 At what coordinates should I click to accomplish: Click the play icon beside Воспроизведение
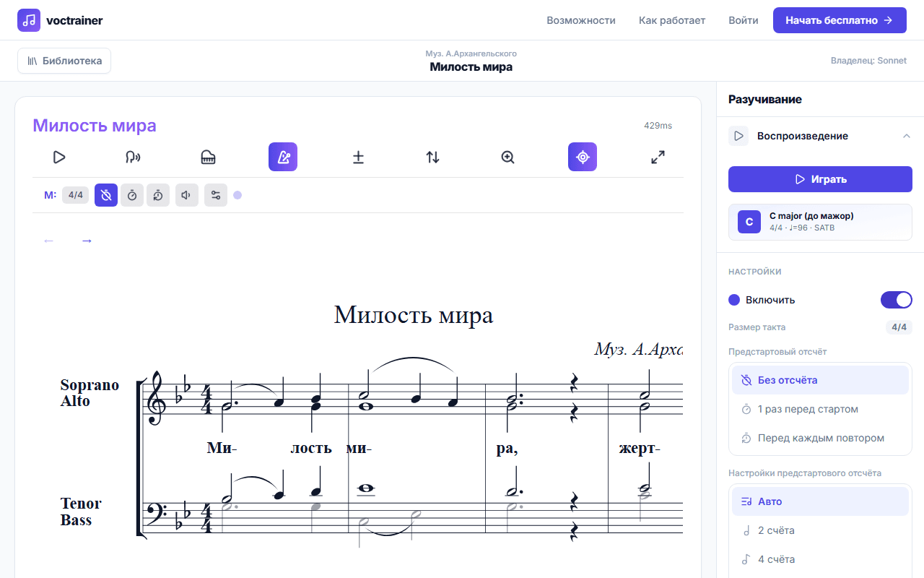coord(738,136)
